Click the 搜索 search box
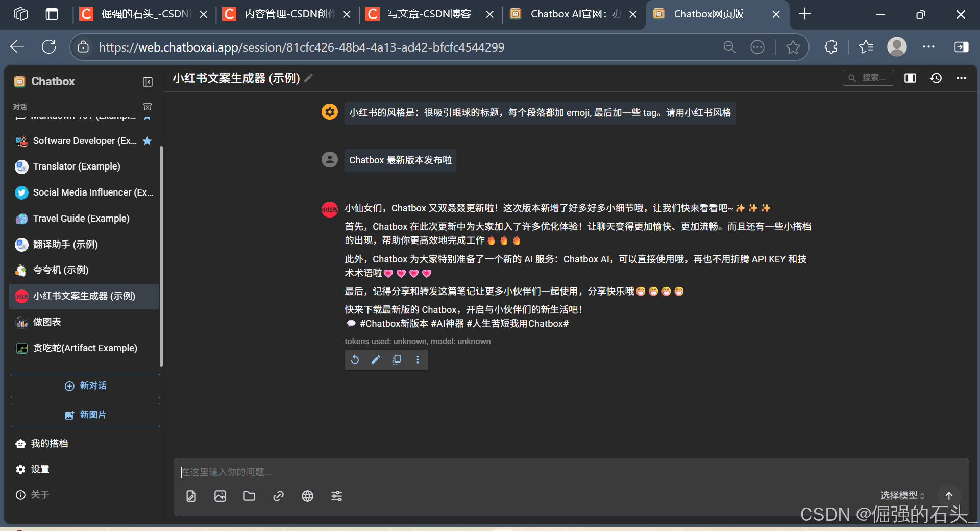 click(x=868, y=78)
